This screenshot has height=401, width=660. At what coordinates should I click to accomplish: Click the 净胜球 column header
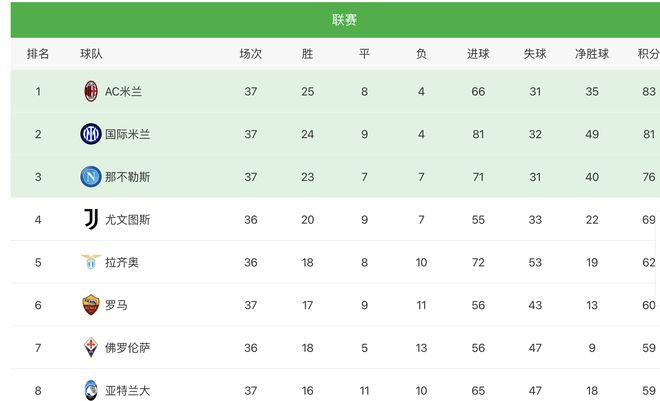[x=592, y=54]
